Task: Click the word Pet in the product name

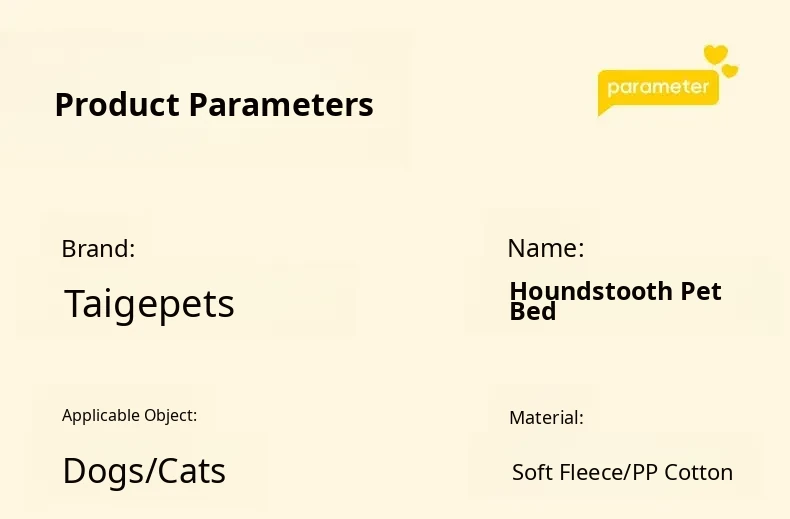Action: [x=701, y=291]
